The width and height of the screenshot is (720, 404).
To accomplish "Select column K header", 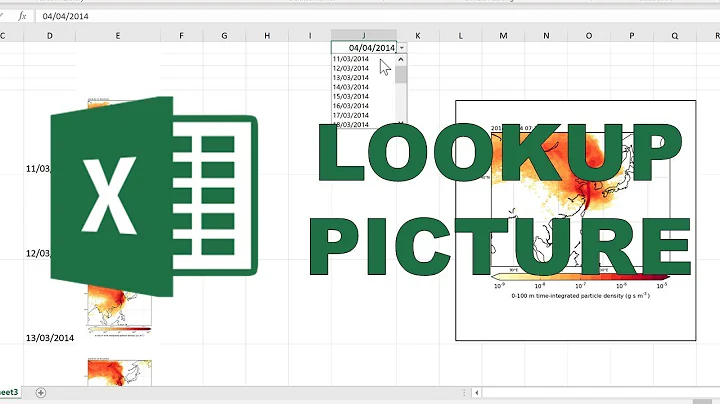I will coord(417,35).
